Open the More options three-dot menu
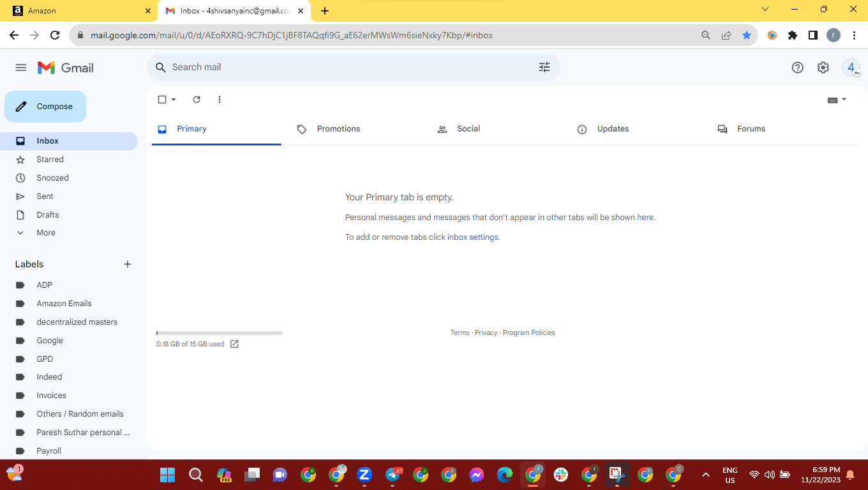Viewport: 868px width, 490px height. pyautogui.click(x=220, y=100)
